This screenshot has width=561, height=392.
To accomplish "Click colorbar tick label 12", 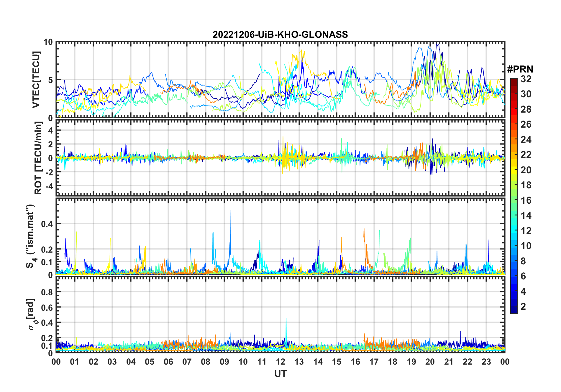I will pyautogui.click(x=526, y=230).
